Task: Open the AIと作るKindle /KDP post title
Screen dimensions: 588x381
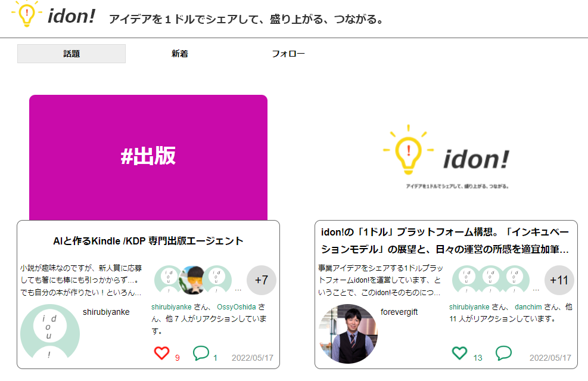Action: [x=148, y=241]
